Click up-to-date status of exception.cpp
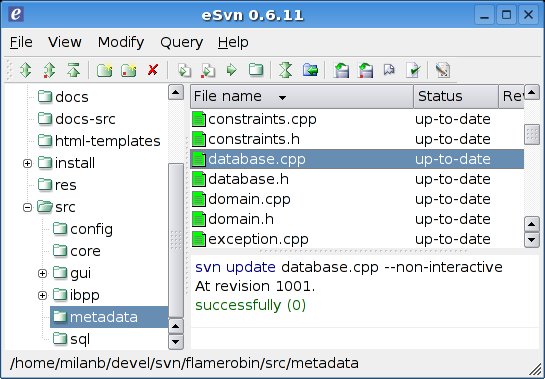 pos(453,239)
